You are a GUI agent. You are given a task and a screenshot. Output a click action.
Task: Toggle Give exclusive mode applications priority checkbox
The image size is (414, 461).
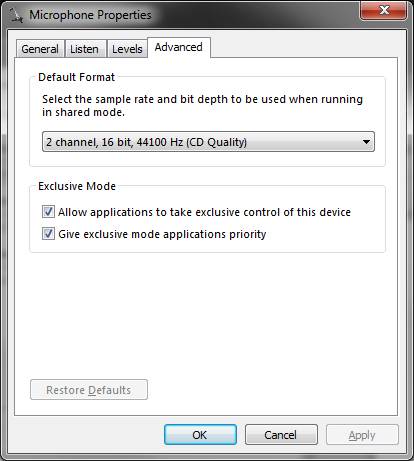tap(48, 234)
